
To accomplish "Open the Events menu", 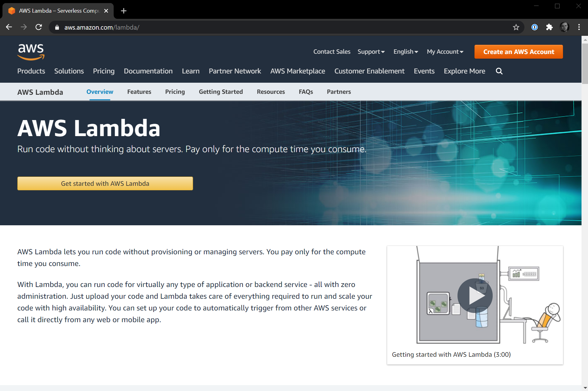I will click(424, 71).
